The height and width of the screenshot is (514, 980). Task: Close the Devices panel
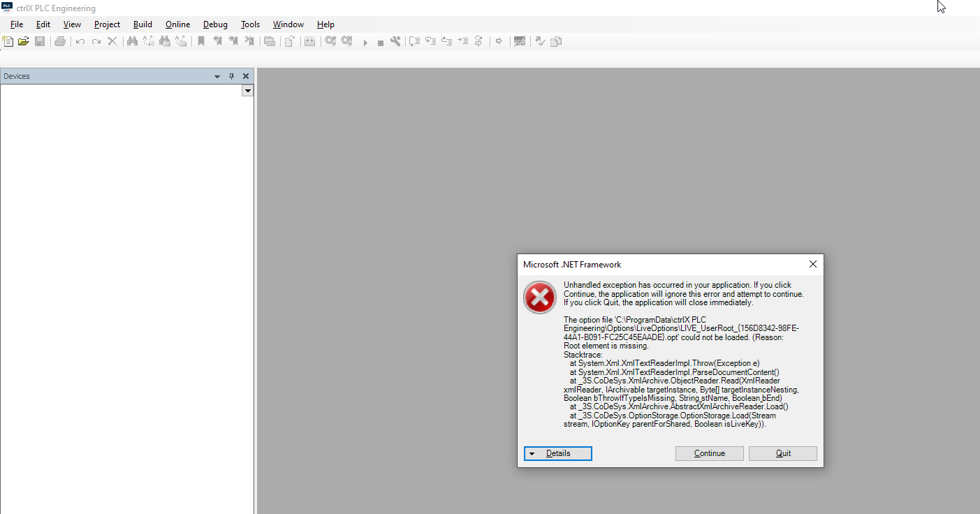246,76
